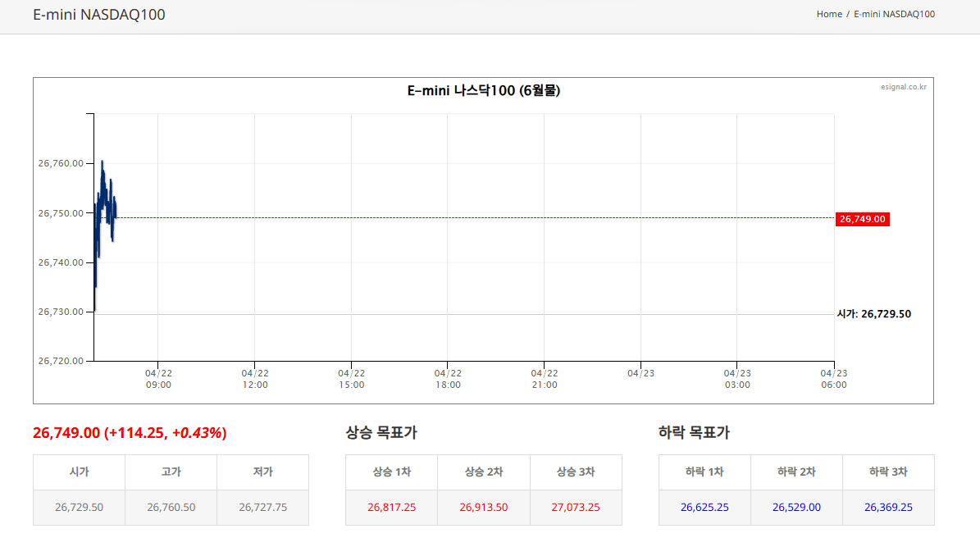Image resolution: width=980 pixels, height=547 pixels.
Task: Click the 상승 목표가 heading
Action: 381,433
